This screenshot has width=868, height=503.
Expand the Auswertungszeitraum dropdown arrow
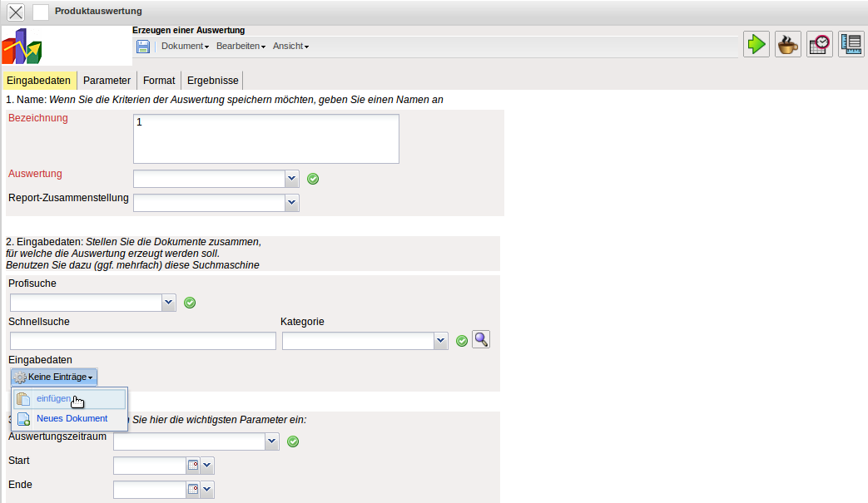[272, 441]
